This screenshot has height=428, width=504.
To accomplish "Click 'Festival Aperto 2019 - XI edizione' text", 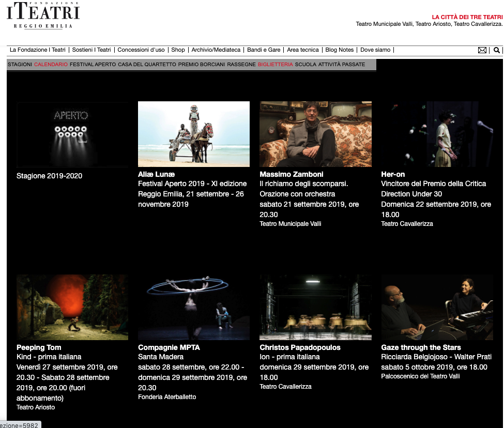I will click(192, 184).
